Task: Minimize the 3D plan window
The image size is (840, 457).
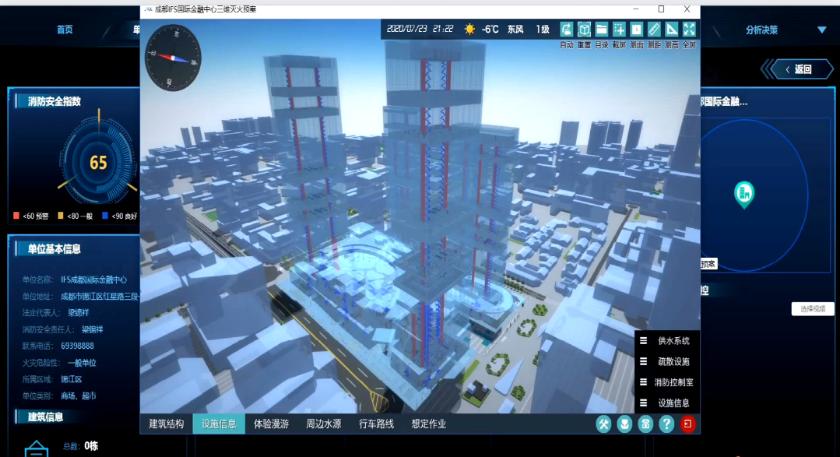Action: coord(636,9)
